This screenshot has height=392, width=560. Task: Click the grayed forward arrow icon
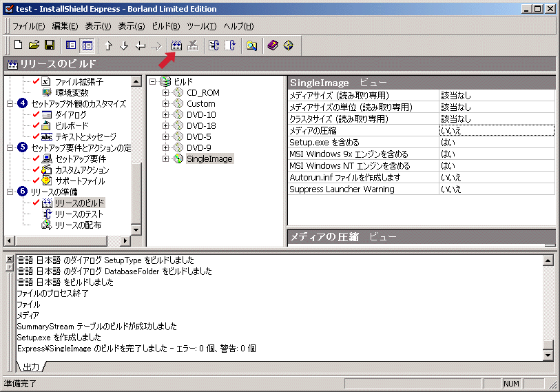click(x=156, y=45)
